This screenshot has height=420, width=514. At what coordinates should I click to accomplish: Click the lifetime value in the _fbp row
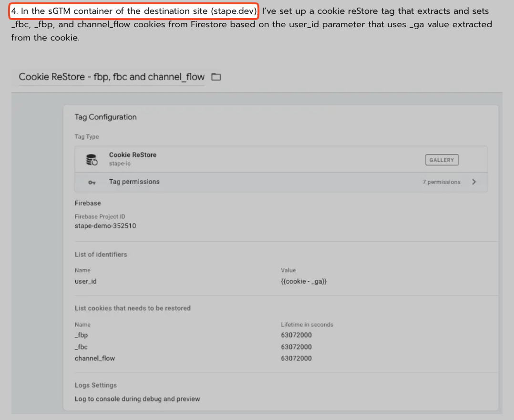(297, 335)
